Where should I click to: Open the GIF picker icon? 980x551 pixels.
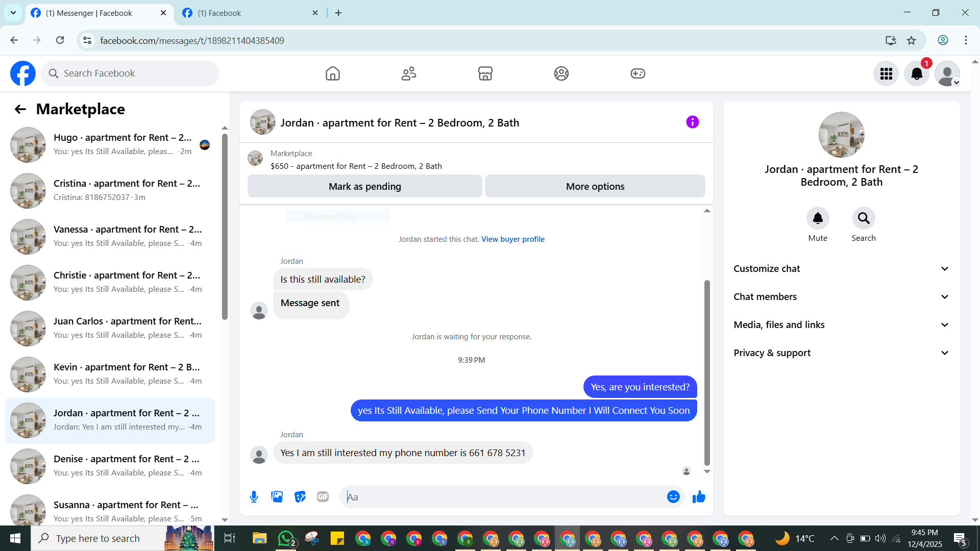(323, 496)
